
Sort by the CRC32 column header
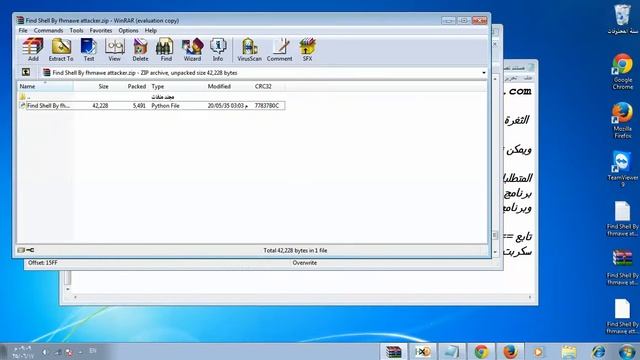point(268,87)
